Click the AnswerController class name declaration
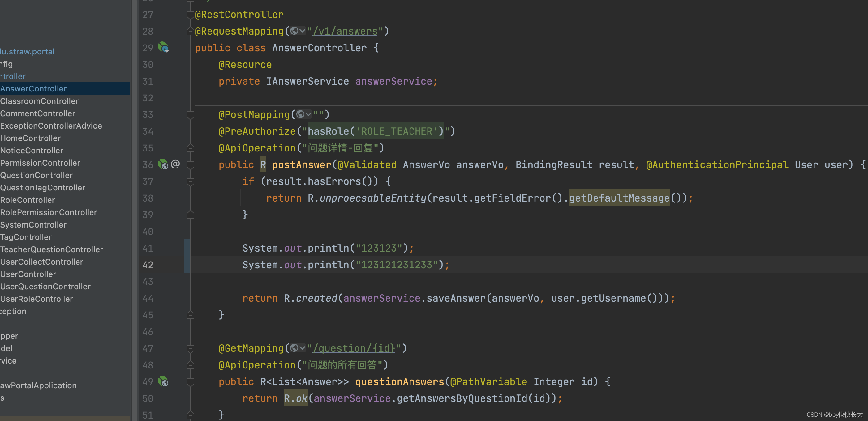868x421 pixels. (320, 48)
